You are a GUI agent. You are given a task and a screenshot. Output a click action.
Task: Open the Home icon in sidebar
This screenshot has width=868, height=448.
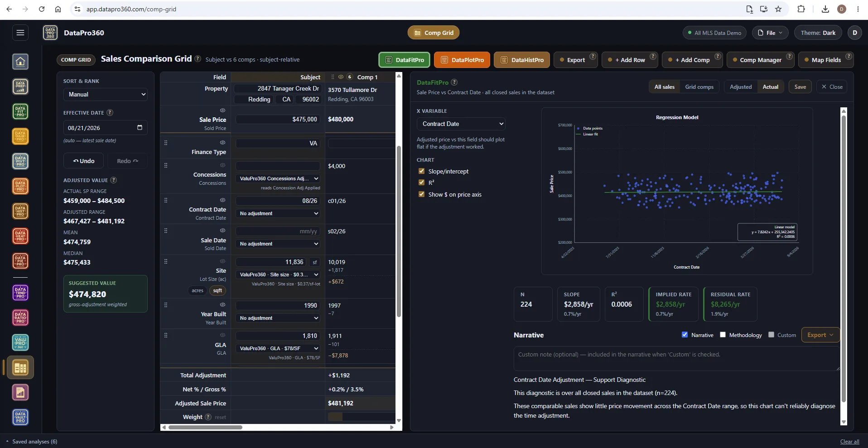(x=20, y=62)
